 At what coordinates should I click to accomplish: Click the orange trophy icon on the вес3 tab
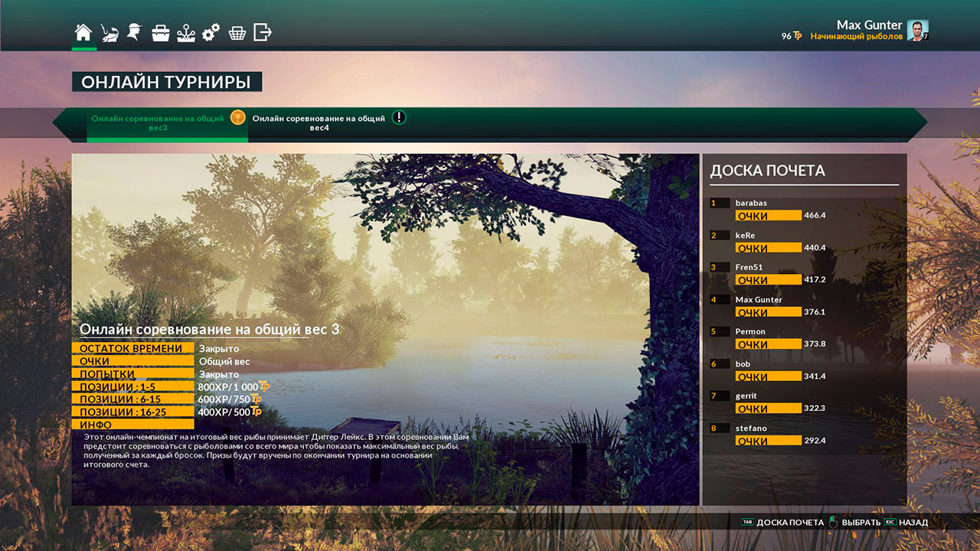238,117
